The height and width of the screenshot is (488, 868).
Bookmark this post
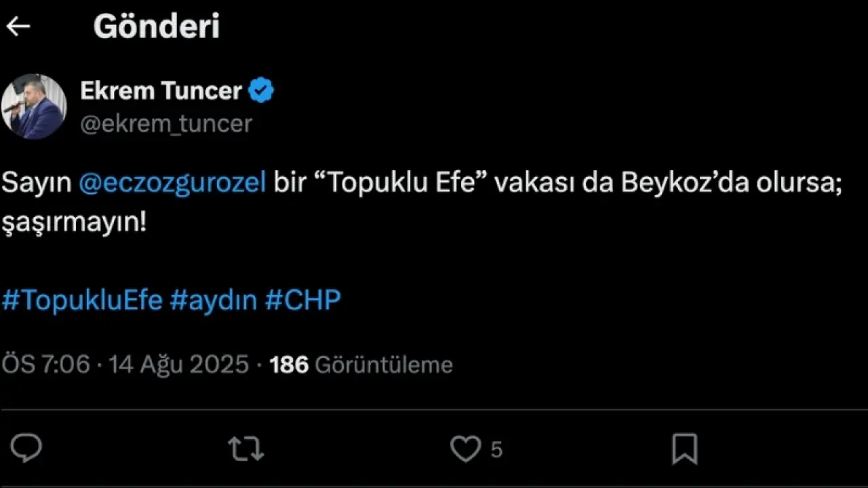pos(684,449)
